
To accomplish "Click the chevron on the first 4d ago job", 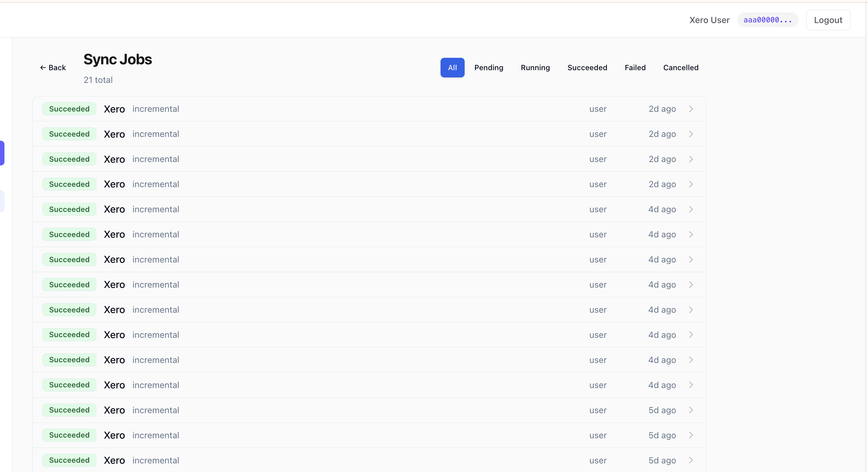I will (691, 209).
